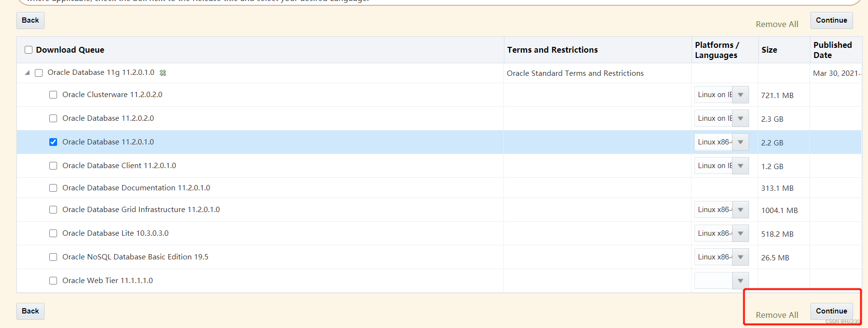Click the Mar 30, 2021 published date
This screenshot has height=328, width=868.
[837, 73]
